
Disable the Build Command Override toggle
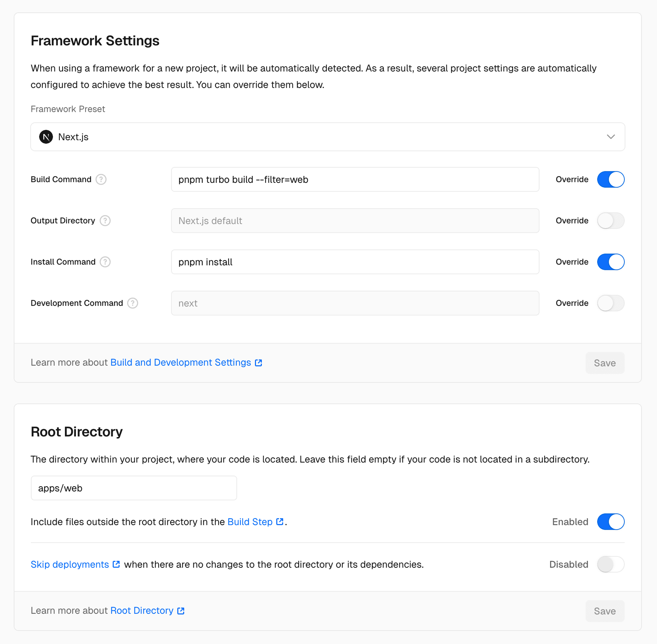[611, 179]
